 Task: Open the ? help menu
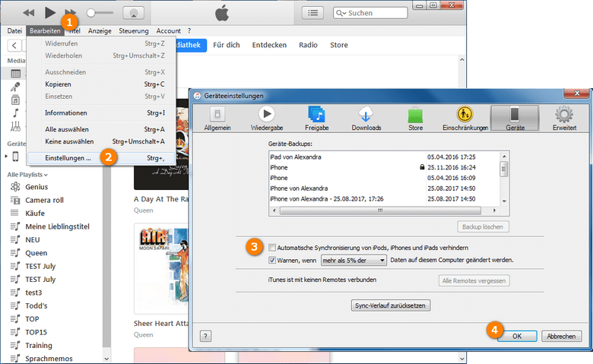click(189, 31)
